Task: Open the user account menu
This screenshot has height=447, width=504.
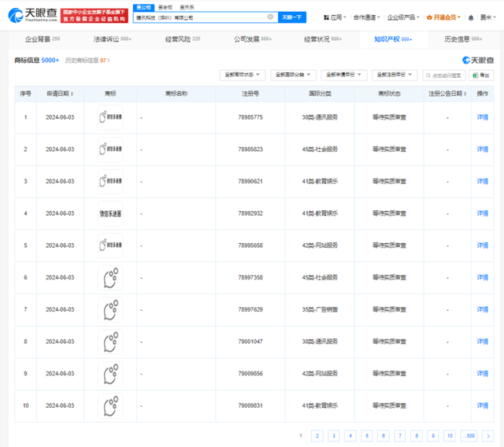Action: pyautogui.click(x=487, y=17)
